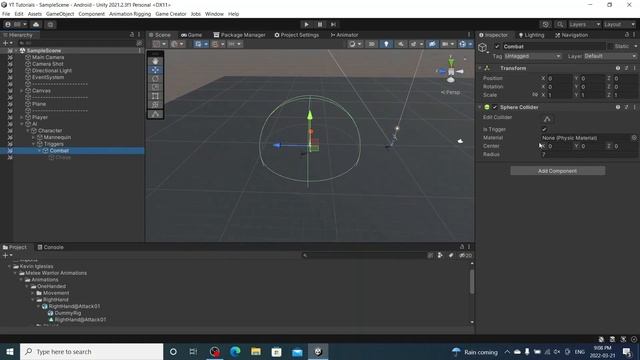
Task: Open the Physic Material object picker
Action: [634, 138]
